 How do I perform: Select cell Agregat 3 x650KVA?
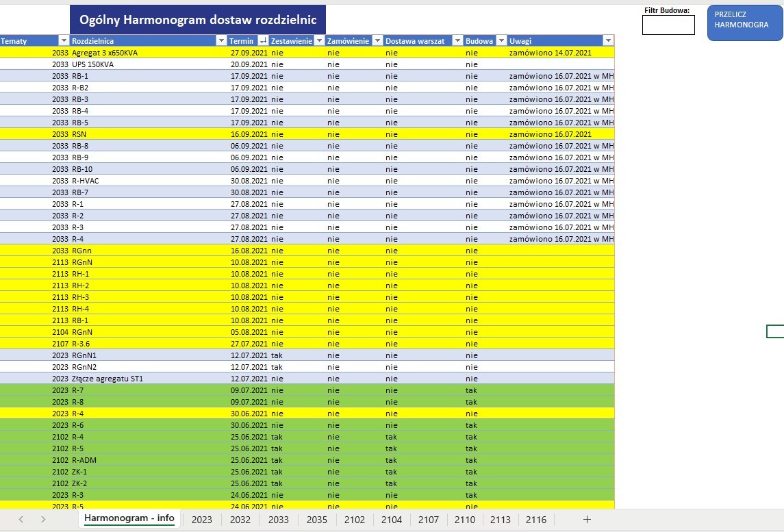point(149,53)
